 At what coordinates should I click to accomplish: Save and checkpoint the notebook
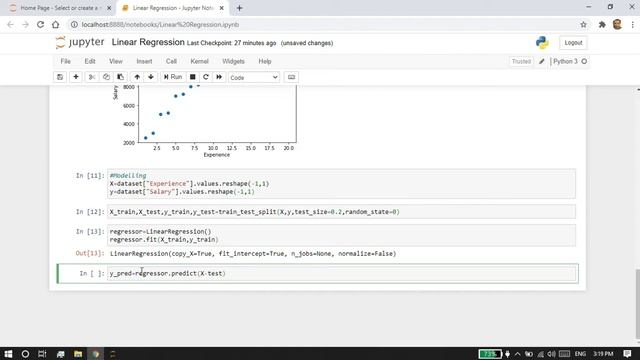click(x=60, y=77)
